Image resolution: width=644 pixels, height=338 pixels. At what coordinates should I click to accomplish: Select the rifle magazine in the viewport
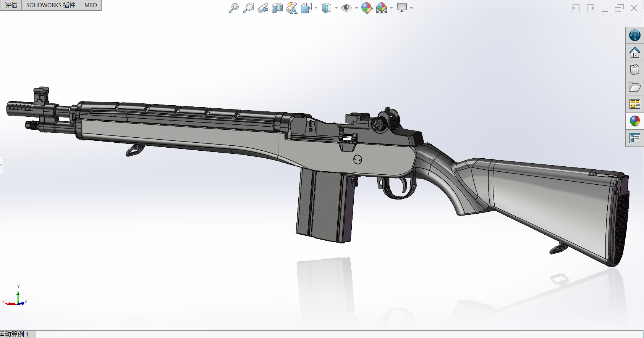[x=325, y=206]
